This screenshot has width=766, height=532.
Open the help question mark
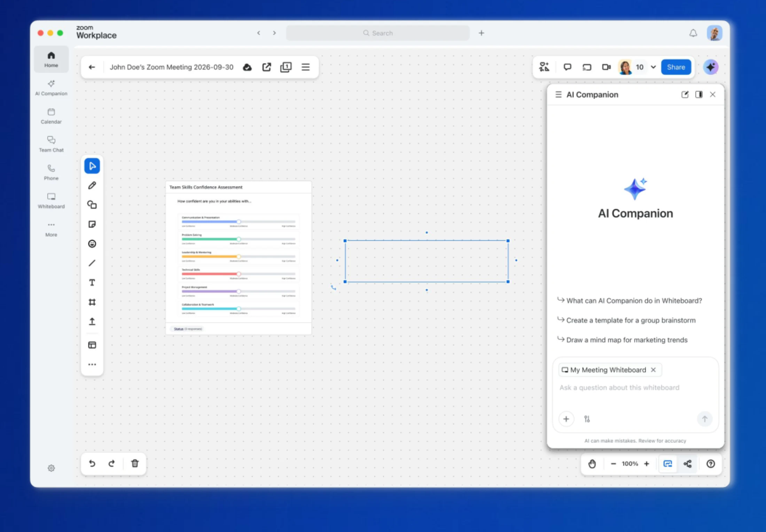[711, 463]
